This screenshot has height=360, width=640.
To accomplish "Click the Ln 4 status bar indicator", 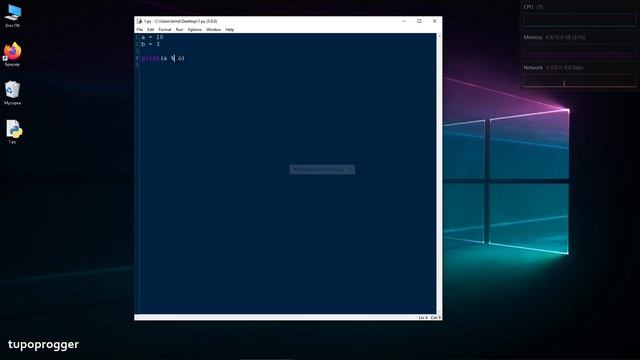I will [x=423, y=318].
